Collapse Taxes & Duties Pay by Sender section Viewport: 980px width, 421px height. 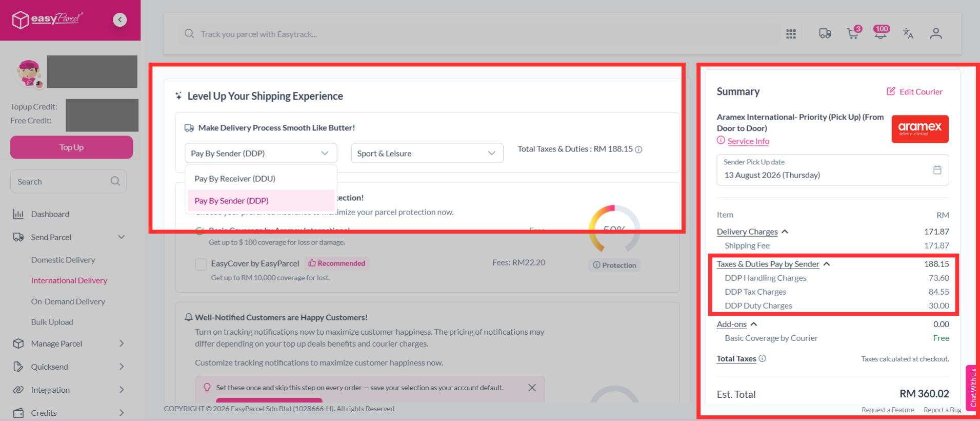tap(827, 264)
